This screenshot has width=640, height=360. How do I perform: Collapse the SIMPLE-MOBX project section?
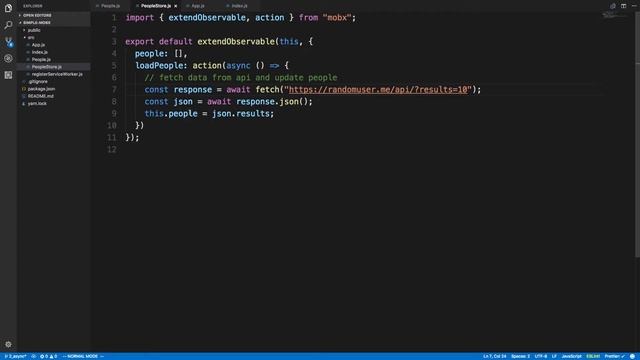(x=53, y=23)
